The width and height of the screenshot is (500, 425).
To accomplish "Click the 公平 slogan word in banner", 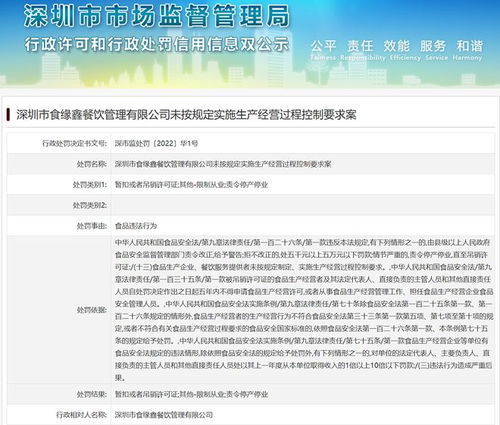I will point(323,46).
